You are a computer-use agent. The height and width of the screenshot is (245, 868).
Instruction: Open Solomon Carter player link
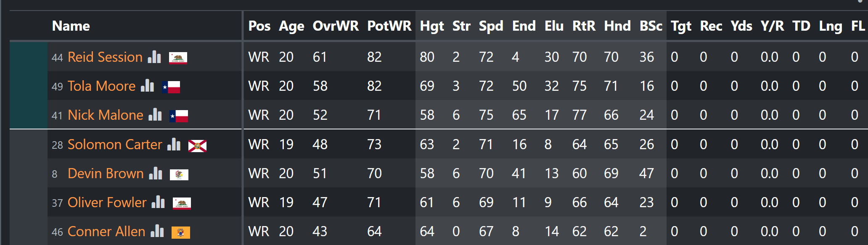coord(115,144)
